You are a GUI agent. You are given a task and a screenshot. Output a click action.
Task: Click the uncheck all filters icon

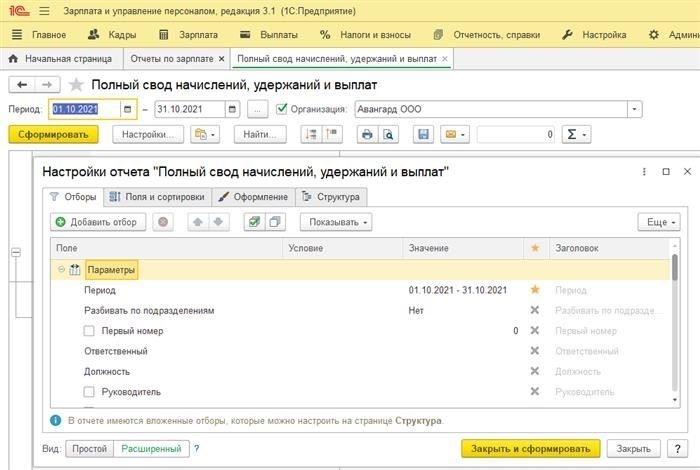pyautogui.click(x=275, y=222)
